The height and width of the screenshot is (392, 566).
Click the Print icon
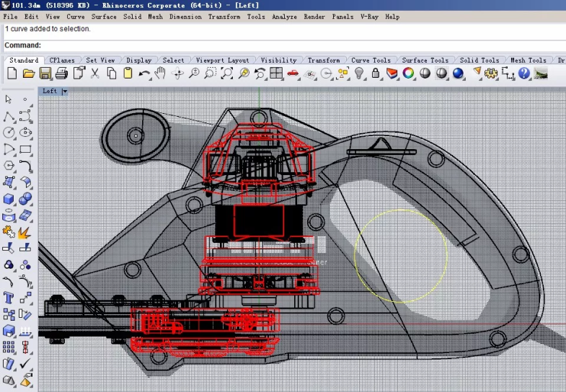coord(61,73)
